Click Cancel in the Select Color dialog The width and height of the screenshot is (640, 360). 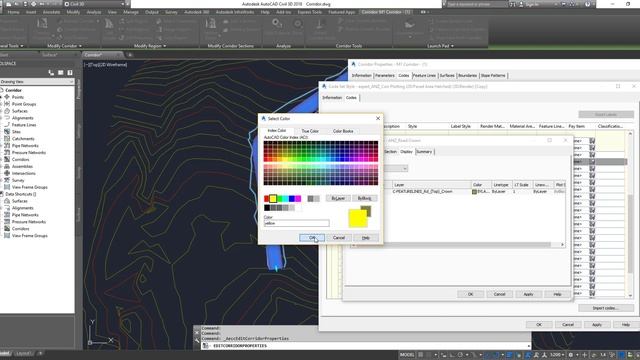pos(339,238)
